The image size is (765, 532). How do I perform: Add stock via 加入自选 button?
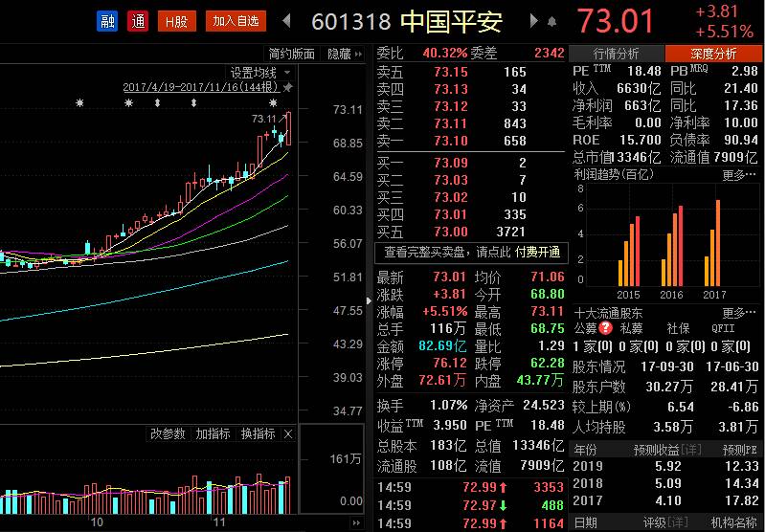(236, 21)
